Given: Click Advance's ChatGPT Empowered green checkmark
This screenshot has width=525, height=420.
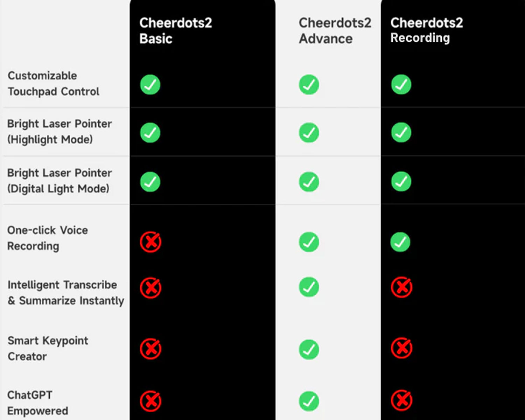Looking at the screenshot, I should pyautogui.click(x=309, y=401).
